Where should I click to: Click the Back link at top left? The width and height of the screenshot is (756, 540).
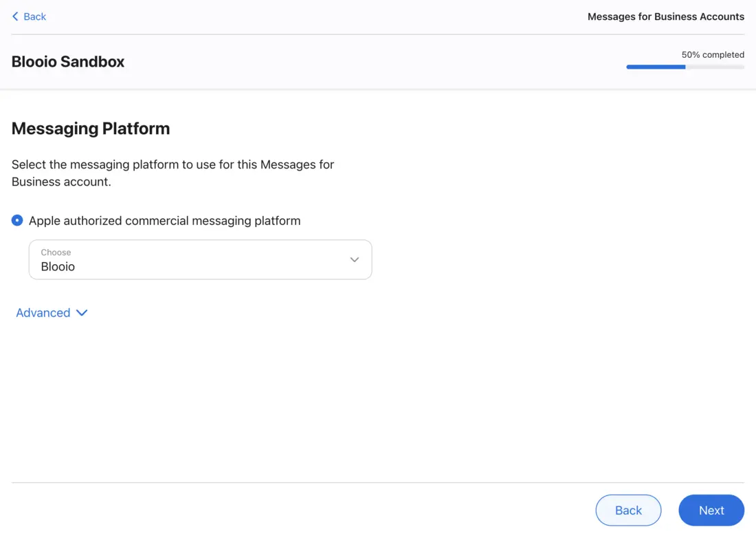pos(29,17)
